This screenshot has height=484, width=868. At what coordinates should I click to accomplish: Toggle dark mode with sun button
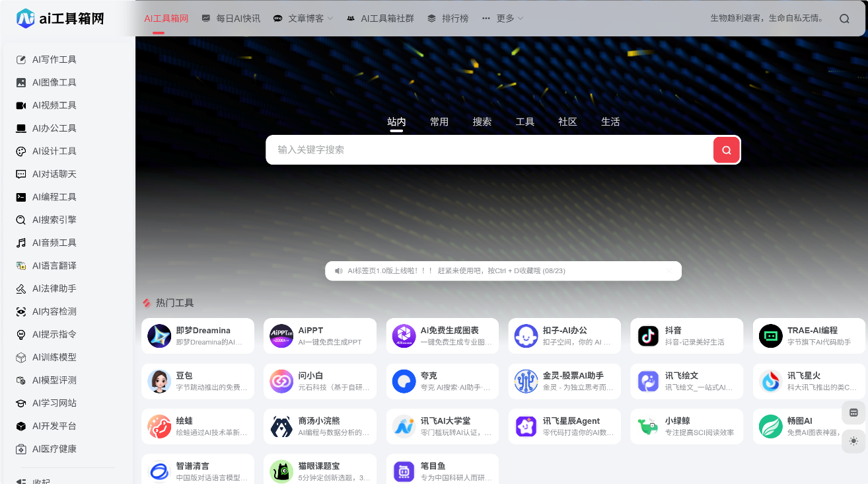click(x=853, y=441)
